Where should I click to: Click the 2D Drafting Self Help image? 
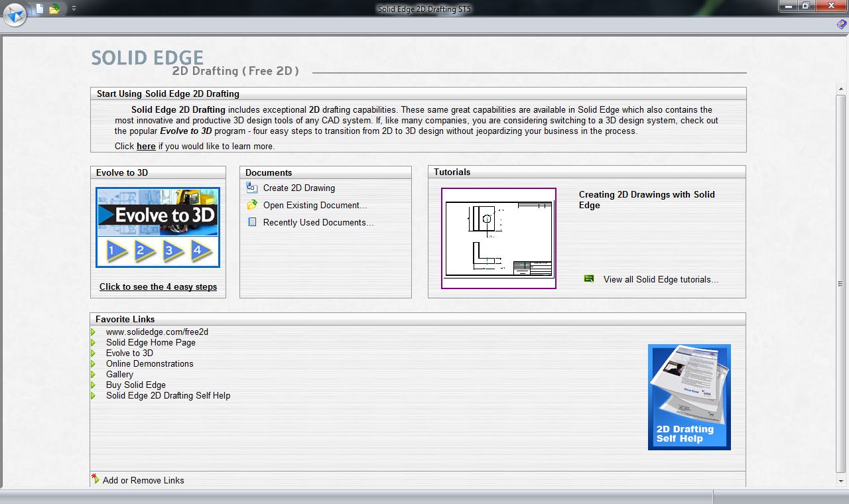click(x=689, y=397)
